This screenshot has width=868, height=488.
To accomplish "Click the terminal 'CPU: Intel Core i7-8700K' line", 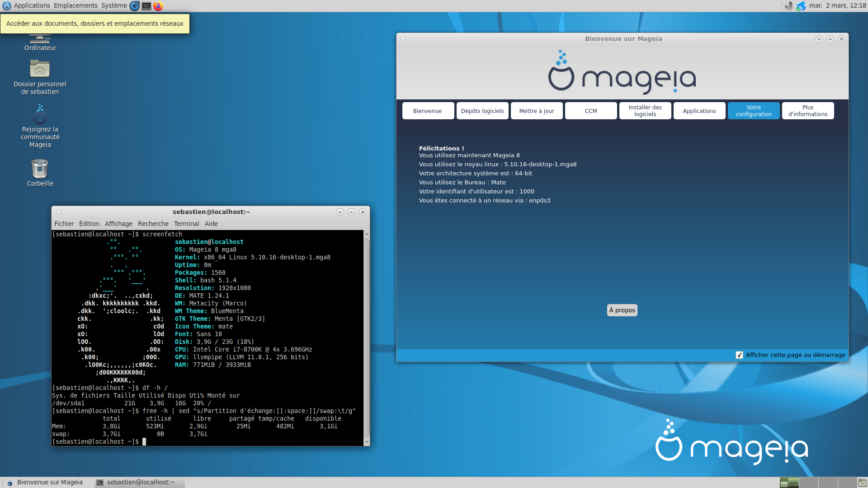I will point(243,350).
